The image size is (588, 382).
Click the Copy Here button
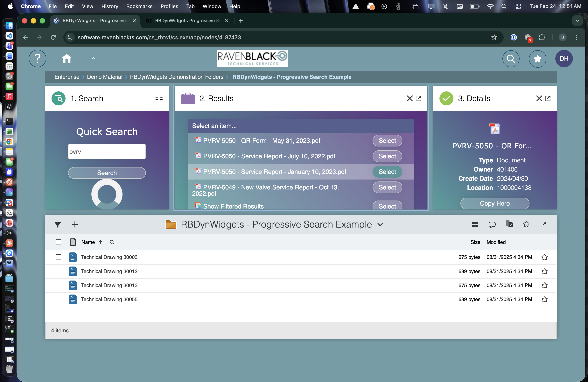(x=495, y=203)
